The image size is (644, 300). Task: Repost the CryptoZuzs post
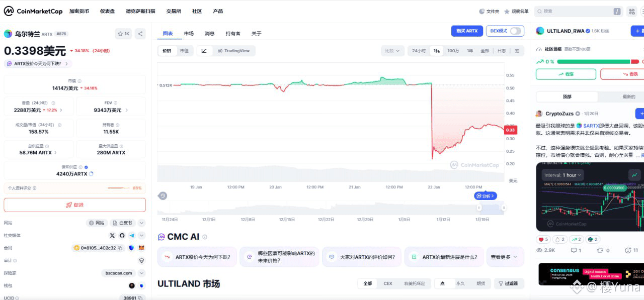click(x=603, y=250)
